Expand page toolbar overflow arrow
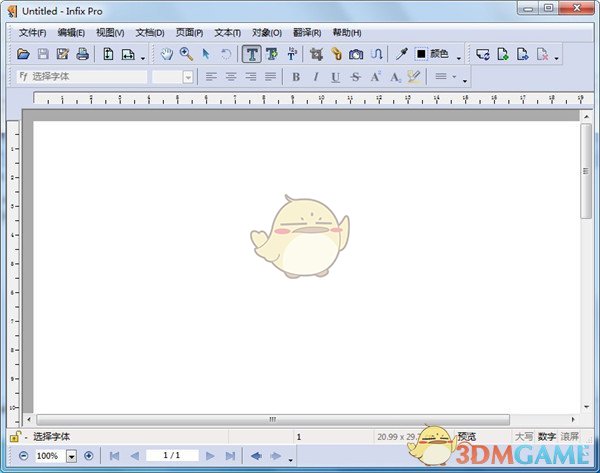Screen dimensions: 600x473 point(557,59)
